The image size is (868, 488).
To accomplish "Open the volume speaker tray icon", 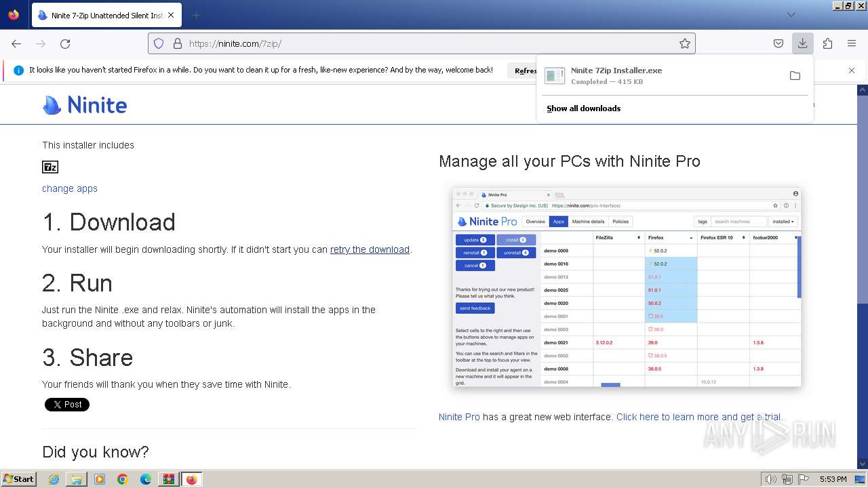I will 771,479.
